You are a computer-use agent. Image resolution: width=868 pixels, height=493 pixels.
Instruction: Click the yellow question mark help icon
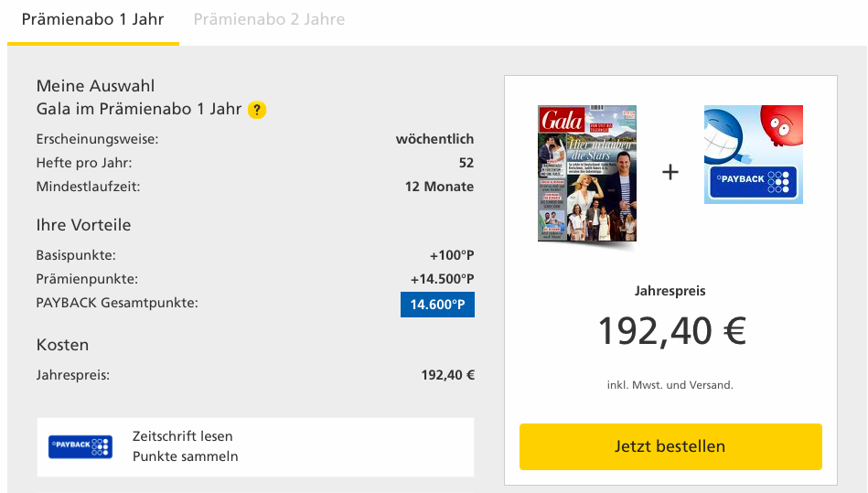click(x=257, y=111)
